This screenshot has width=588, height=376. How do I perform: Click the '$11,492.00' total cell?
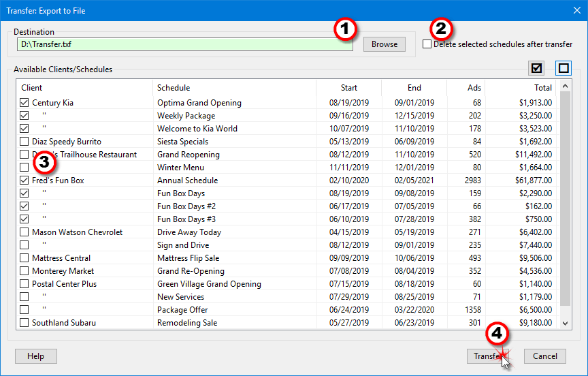521,154
